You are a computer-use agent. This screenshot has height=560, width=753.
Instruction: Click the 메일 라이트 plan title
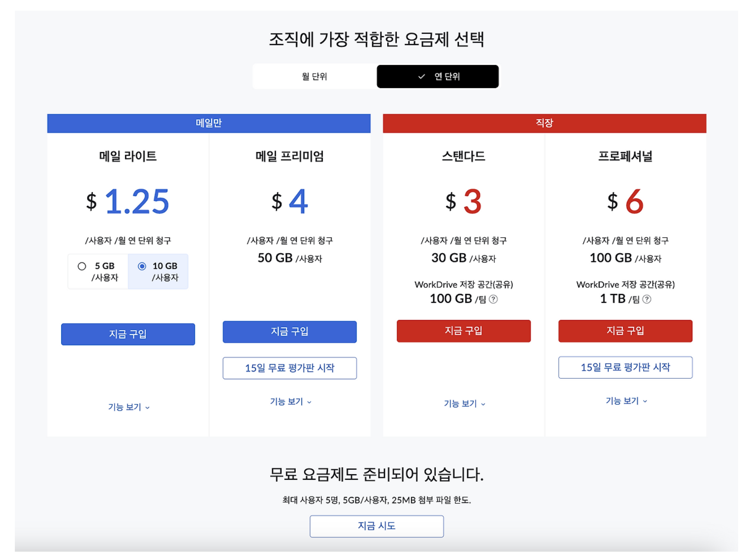click(x=128, y=156)
